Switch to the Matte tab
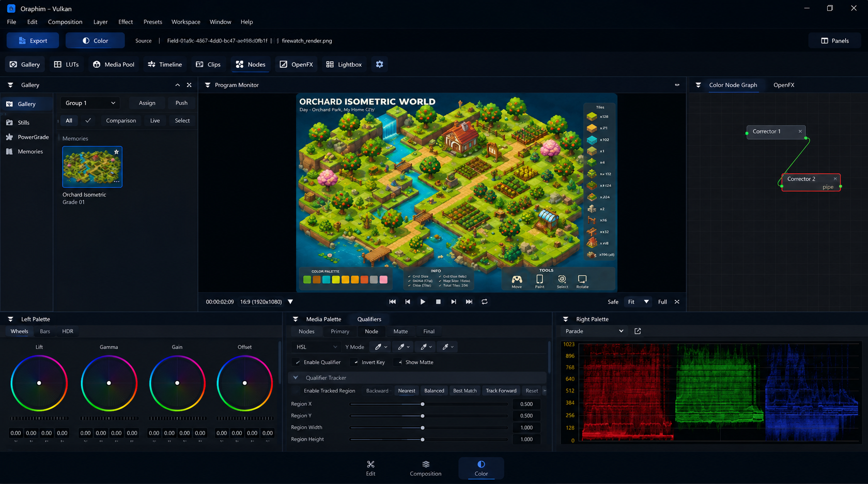 (x=400, y=331)
